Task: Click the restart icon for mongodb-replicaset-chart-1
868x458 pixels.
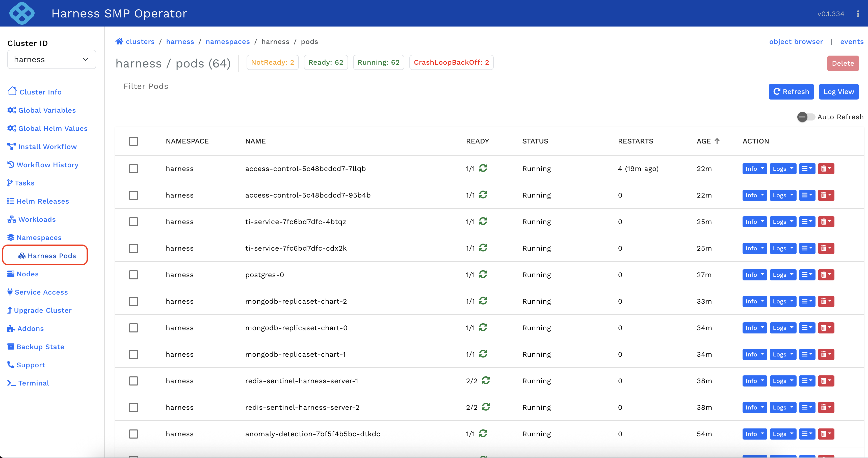Action: [483, 354]
